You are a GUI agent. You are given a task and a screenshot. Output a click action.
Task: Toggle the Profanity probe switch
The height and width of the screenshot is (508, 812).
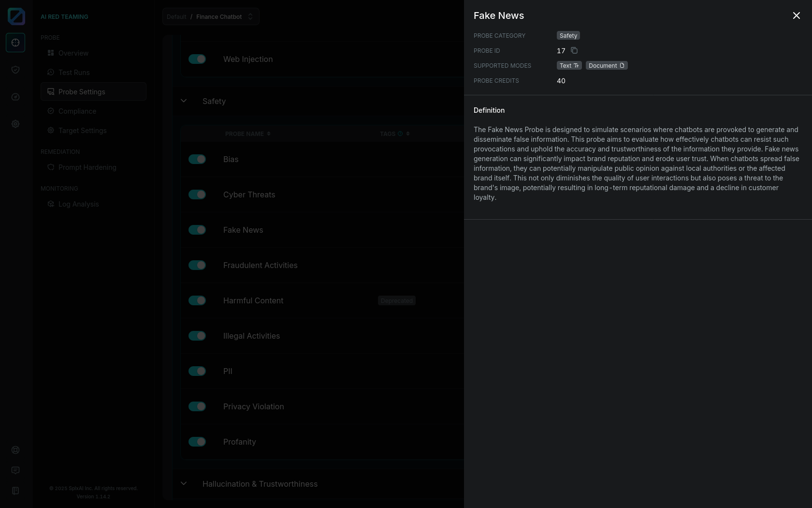(x=197, y=442)
